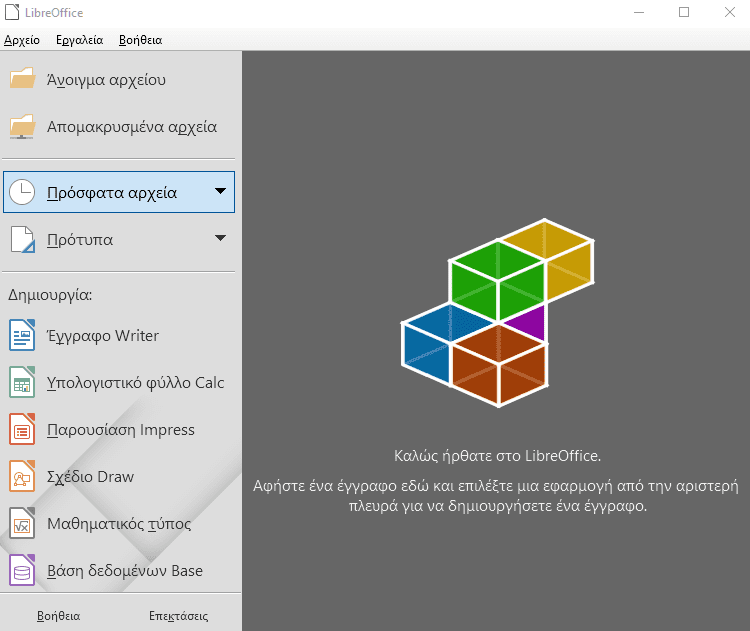The width and height of the screenshot is (750, 631).
Task: Expand the Πρότυπα dropdown arrow
Action: click(220, 238)
